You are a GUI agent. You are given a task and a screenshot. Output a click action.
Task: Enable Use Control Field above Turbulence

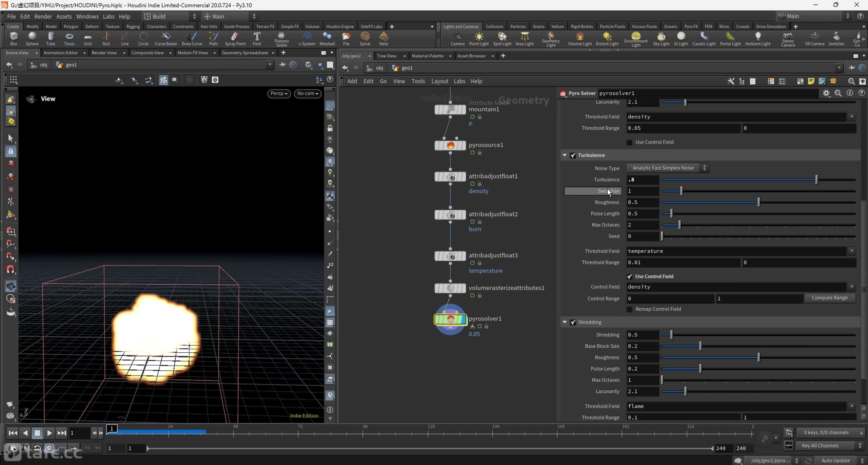(630, 142)
